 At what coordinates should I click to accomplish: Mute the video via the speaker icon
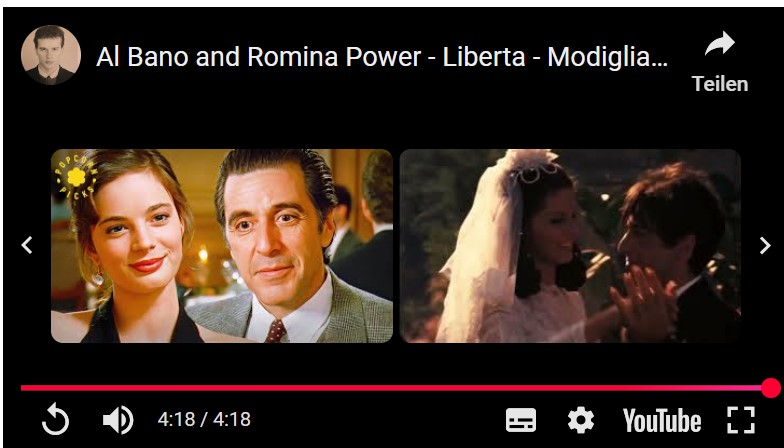[118, 420]
